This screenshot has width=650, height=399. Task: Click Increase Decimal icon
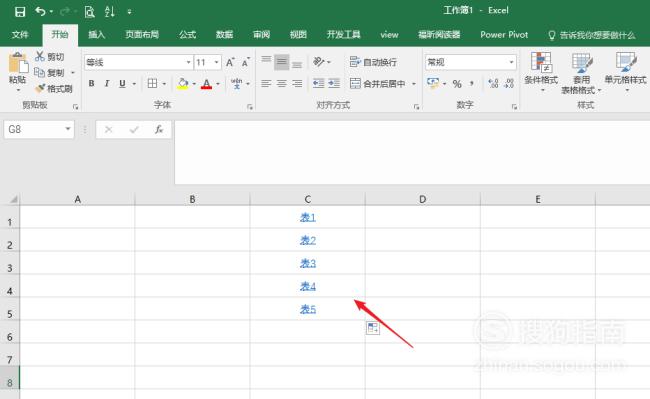click(x=493, y=84)
